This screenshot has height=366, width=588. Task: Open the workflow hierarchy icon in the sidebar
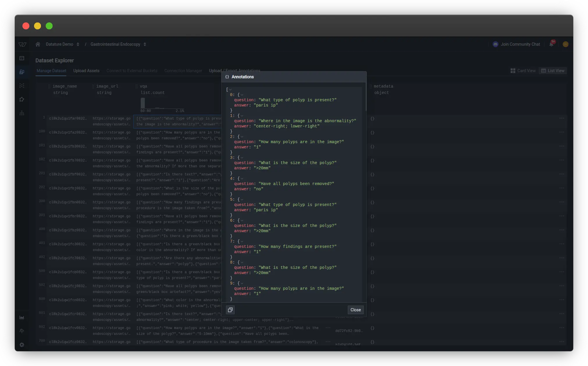click(22, 113)
